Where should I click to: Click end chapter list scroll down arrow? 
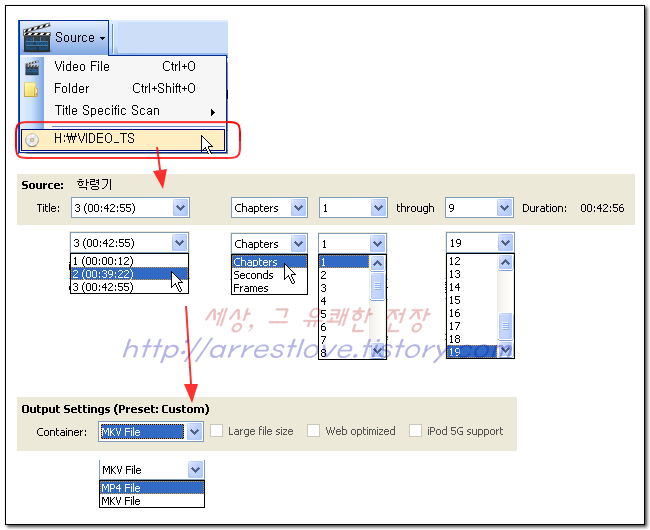tap(505, 351)
